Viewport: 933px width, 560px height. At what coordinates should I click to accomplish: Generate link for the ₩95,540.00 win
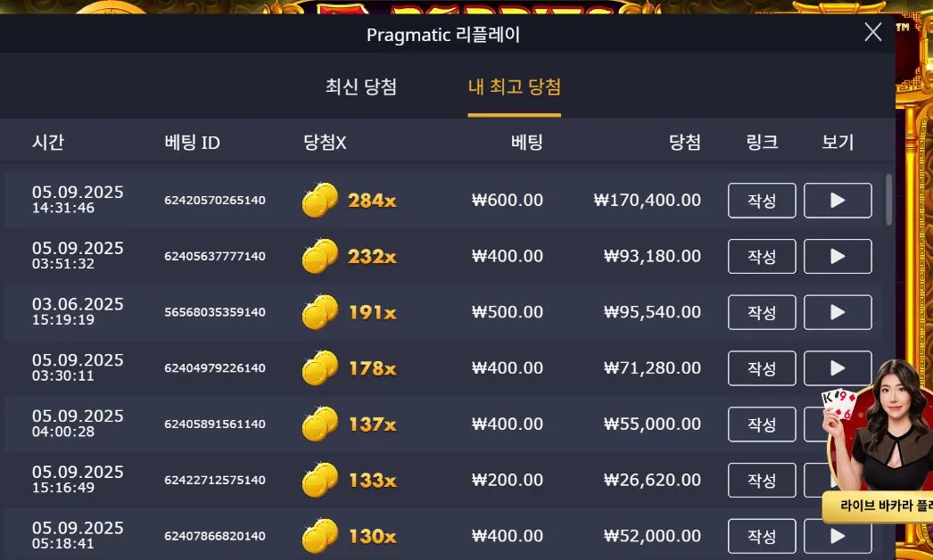pos(762,312)
